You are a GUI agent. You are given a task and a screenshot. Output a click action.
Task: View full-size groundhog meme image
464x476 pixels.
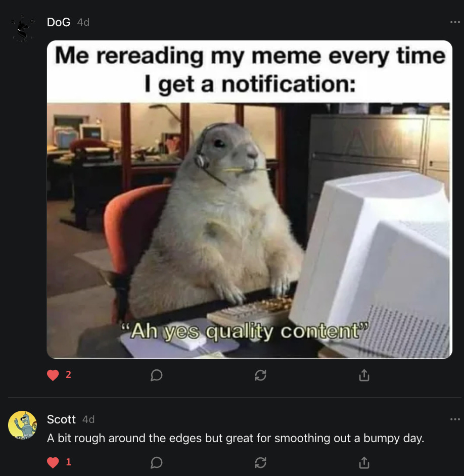[249, 200]
